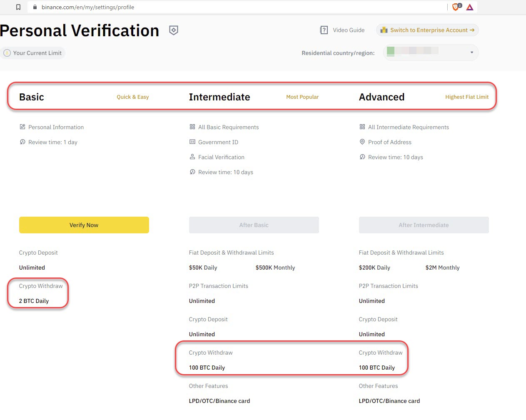Click the location pin icon beside Proof of Address
Screen dimensions: 526x420
pos(362,142)
